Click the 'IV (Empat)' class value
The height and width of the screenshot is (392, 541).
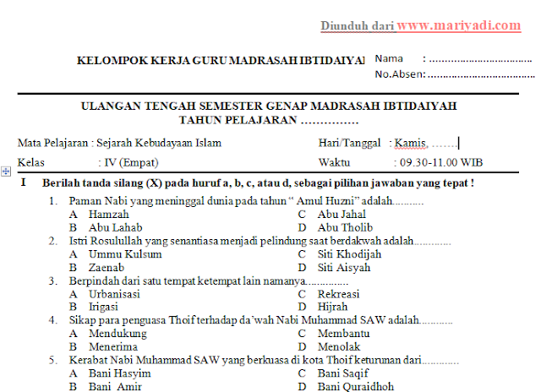[x=132, y=162]
